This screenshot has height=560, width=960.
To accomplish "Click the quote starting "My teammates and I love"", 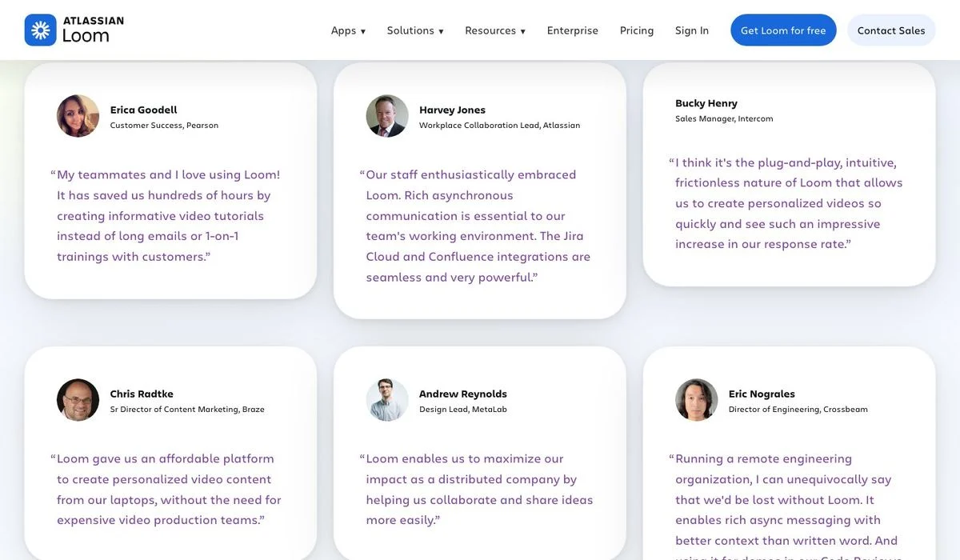I will [166, 215].
